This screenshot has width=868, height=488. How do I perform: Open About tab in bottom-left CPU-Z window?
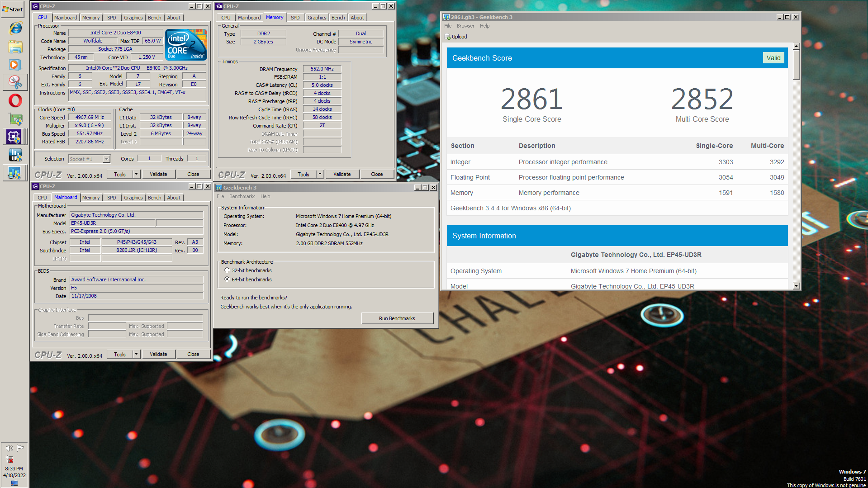point(174,198)
